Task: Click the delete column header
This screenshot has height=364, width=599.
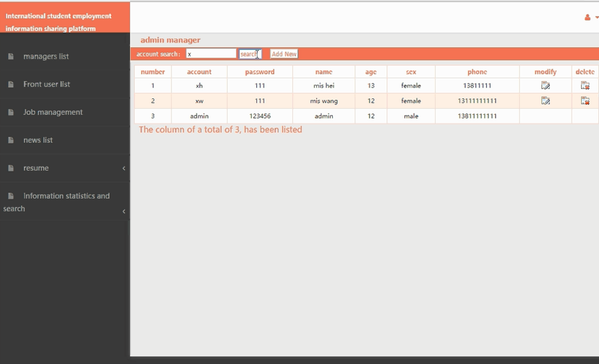Action: 585,72
